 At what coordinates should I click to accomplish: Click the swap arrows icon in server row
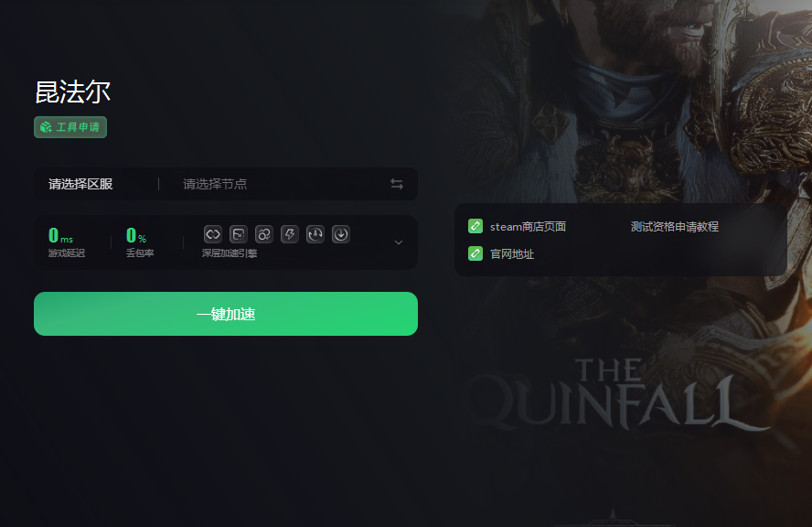click(x=397, y=184)
